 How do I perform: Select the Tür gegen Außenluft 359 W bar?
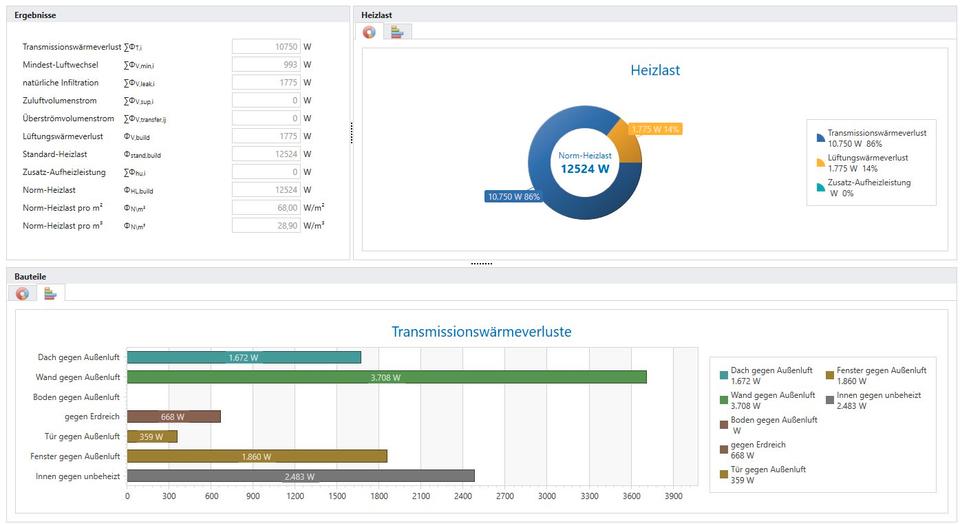152,436
